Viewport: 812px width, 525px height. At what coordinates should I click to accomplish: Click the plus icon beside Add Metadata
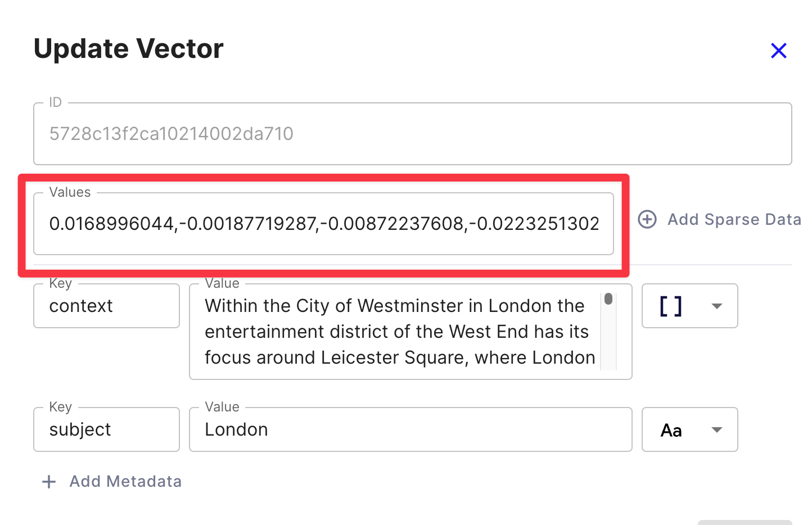click(x=49, y=482)
